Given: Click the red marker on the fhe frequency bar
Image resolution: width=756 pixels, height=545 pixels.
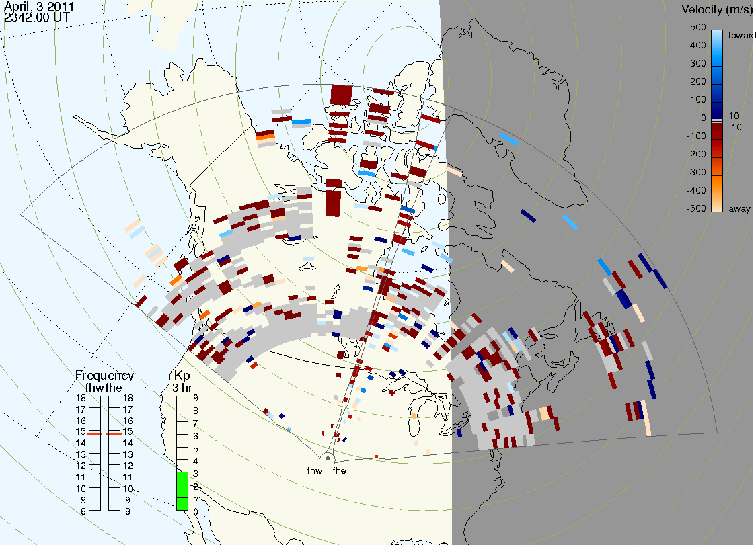Looking at the screenshot, I should pos(114,434).
